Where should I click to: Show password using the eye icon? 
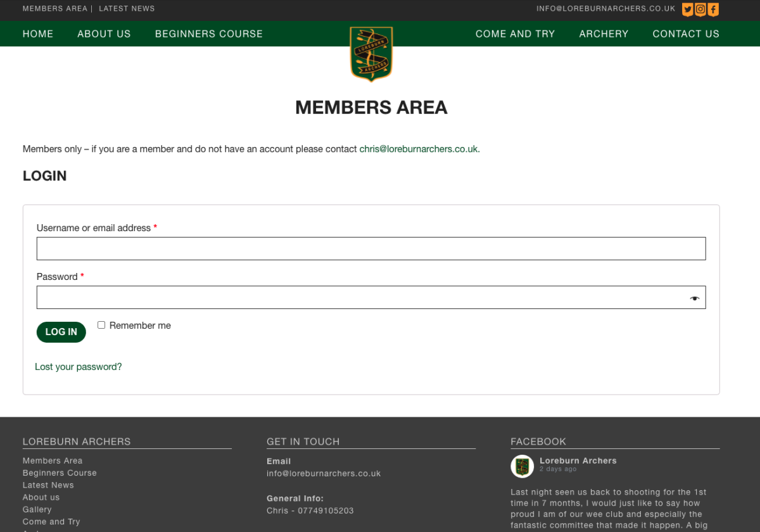point(695,298)
